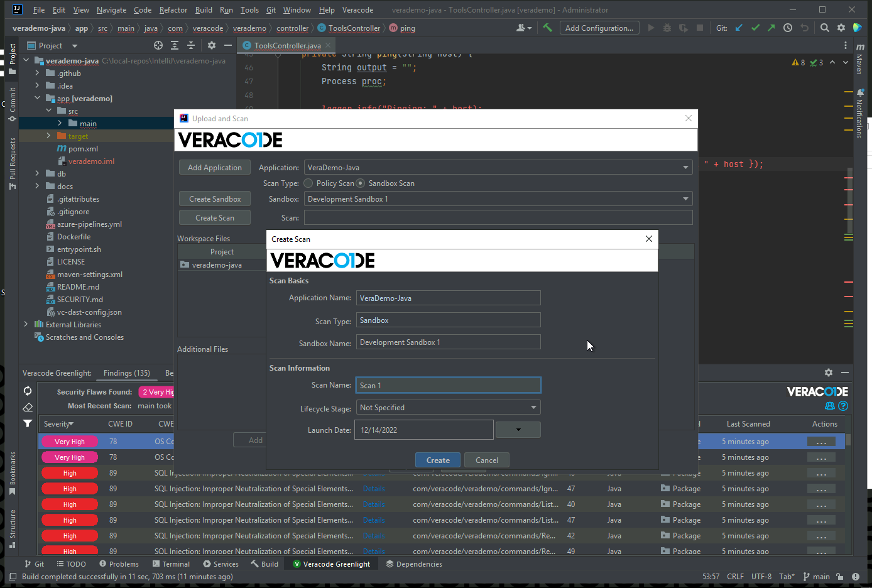872x588 pixels.
Task: Open the Pull Requests tool window
Action: 12,163
